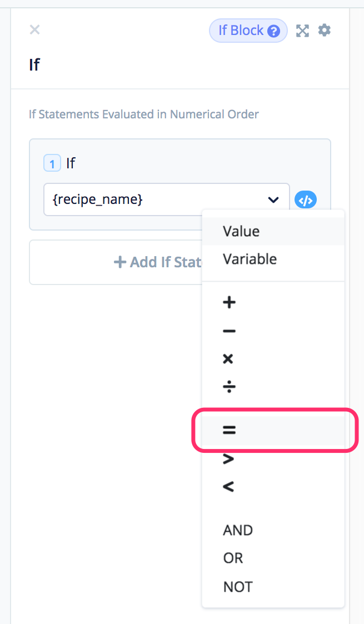364x624 pixels.
Task: Close the If panel with the X icon
Action: 34,29
